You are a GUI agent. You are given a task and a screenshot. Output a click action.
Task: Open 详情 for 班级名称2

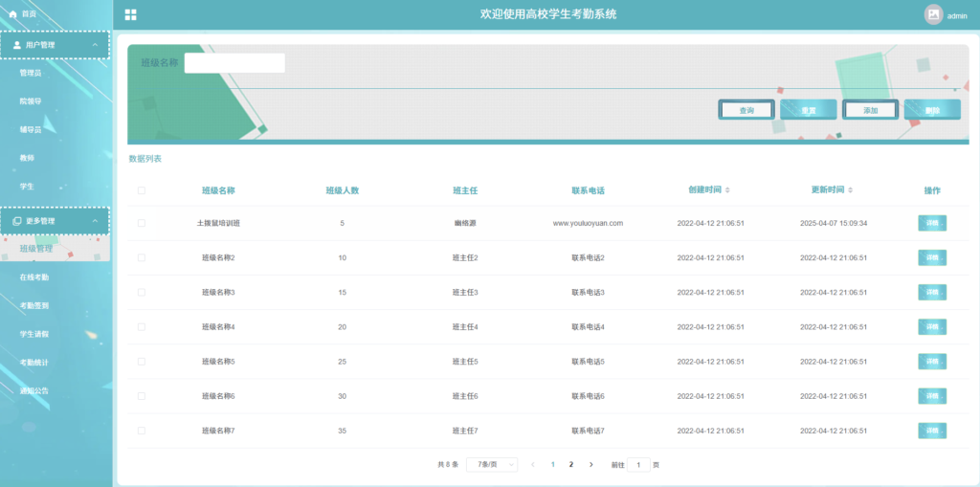(932, 257)
